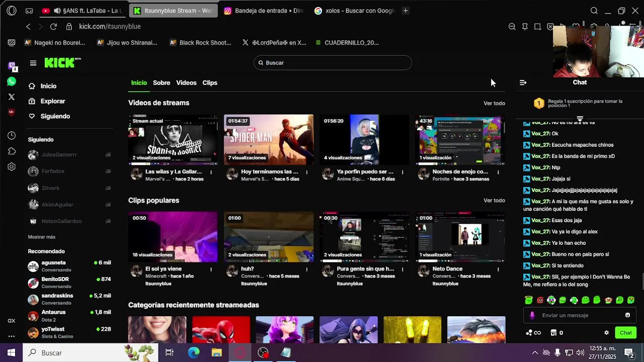Open options for huh? clip
The width and height of the screenshot is (644, 362).
tap(306, 269)
